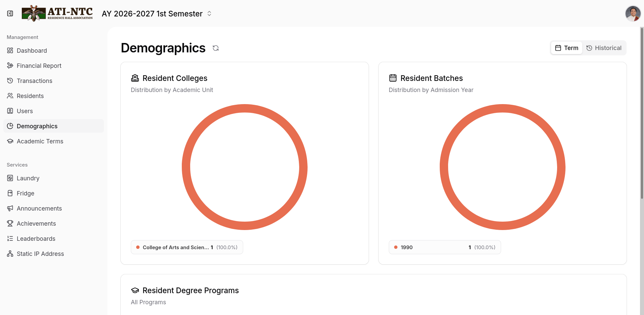
Task: Refresh demographics data with the reload icon
Action: point(216,48)
